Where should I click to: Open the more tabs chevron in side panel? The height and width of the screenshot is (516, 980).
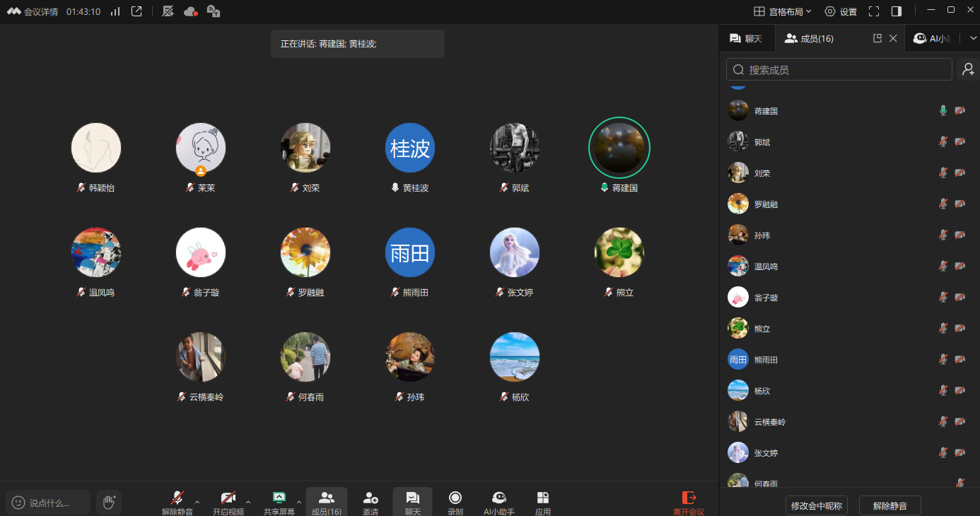tap(973, 39)
